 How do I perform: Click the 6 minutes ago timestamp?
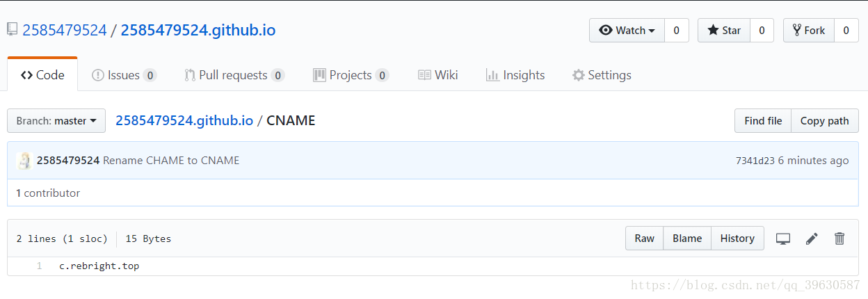point(813,161)
